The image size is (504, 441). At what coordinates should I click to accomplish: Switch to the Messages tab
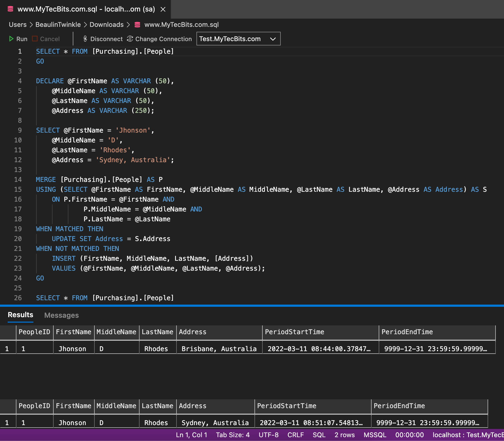[x=61, y=315]
